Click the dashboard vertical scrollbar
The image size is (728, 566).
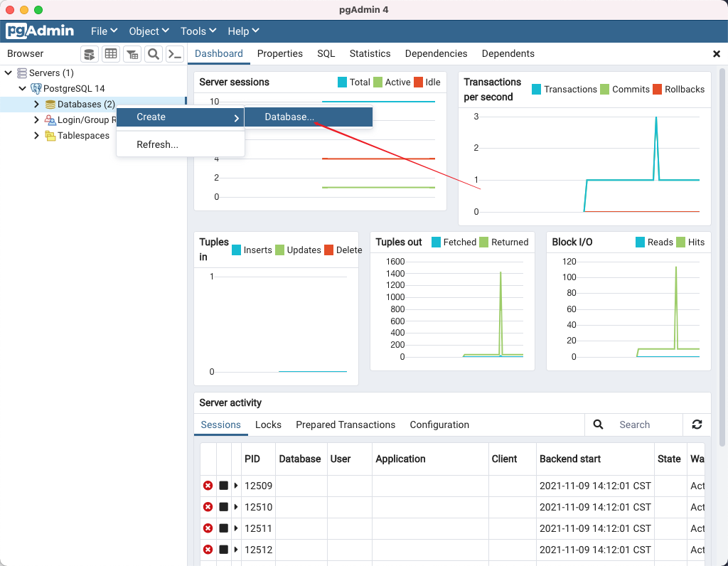[x=722, y=257]
